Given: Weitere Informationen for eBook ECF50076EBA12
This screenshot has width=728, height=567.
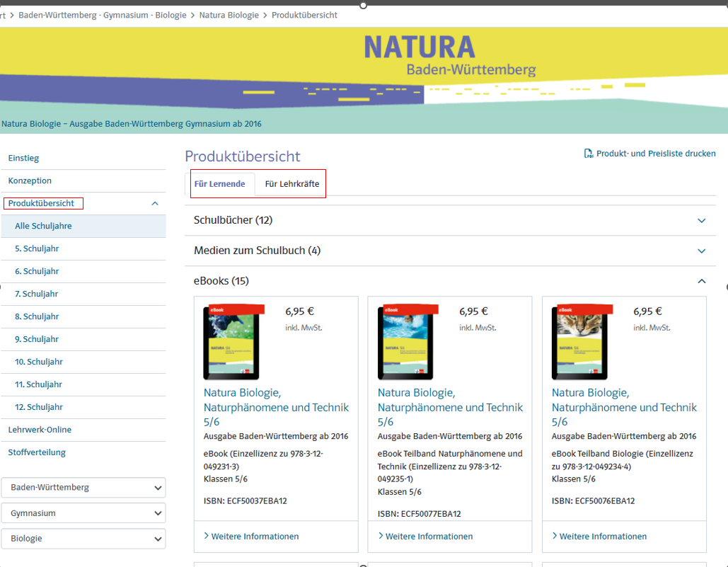Looking at the screenshot, I should pyautogui.click(x=599, y=537).
